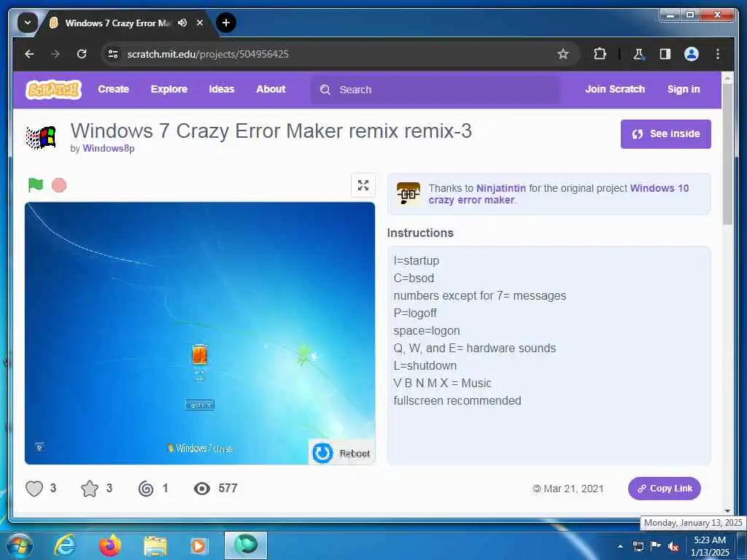
Task: Click the orange icon on the project stage desktop
Action: [x=199, y=355]
